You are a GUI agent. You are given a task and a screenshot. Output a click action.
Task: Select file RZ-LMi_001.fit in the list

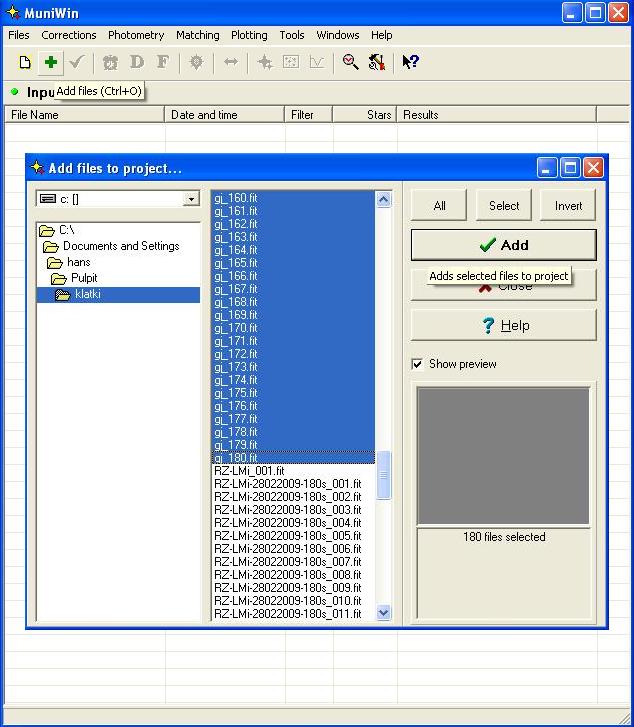249,471
